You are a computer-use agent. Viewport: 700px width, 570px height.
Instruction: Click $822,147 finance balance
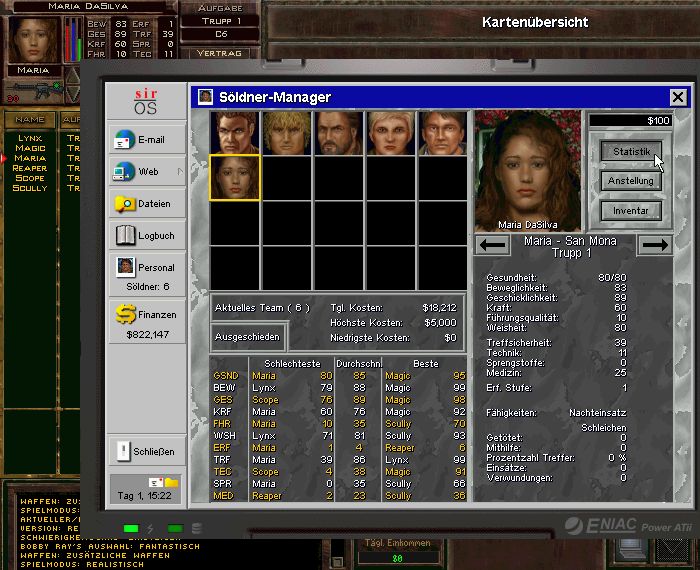click(147, 334)
